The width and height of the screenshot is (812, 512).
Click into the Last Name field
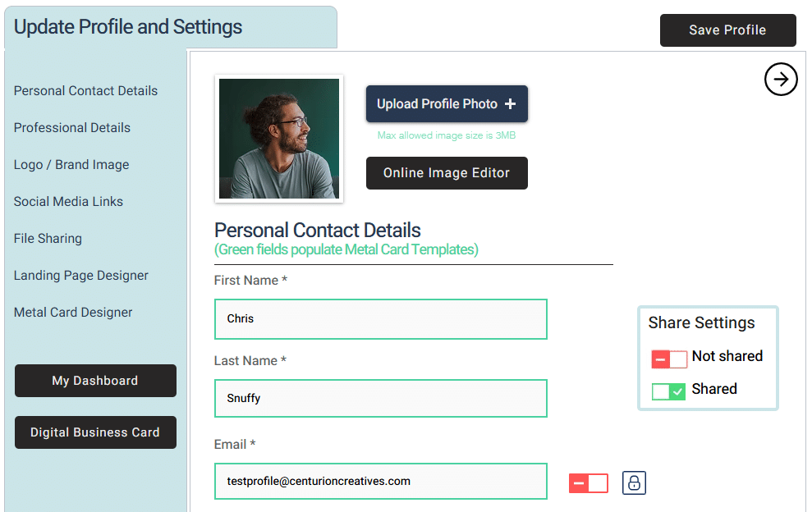pyautogui.click(x=380, y=399)
